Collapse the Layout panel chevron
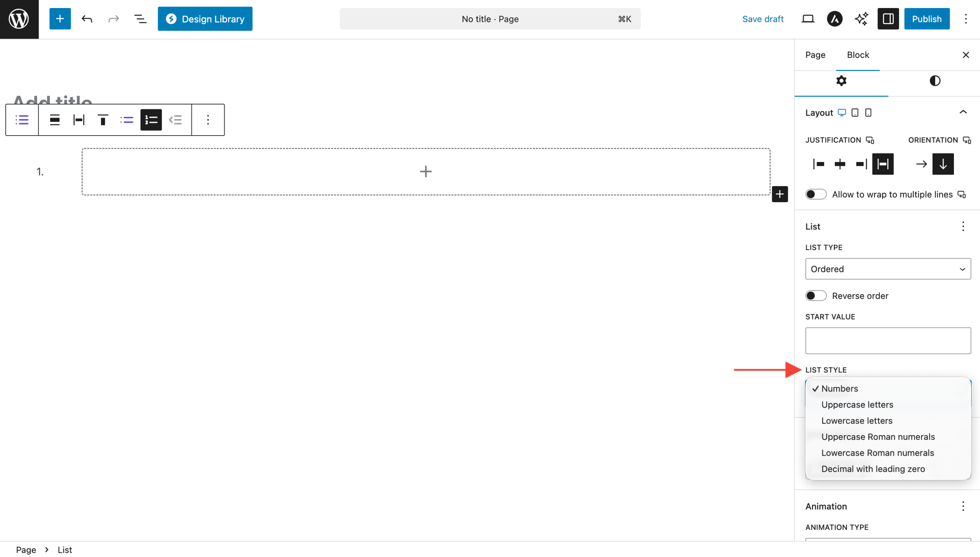 [x=963, y=112]
